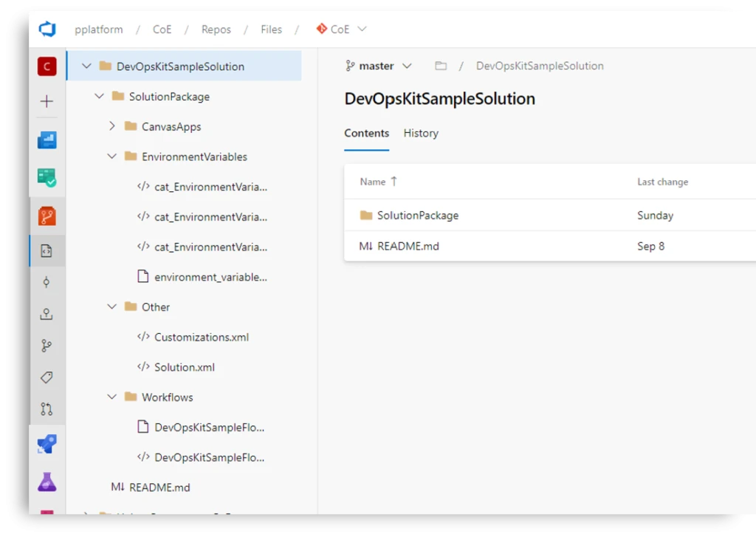Viewport: 756px width, 537px height.
Task: Click the Pushes icon in the sidebar
Action: (47, 313)
